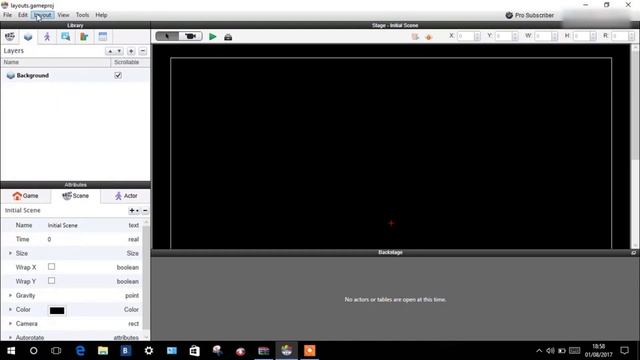Move layer up with the up arrow
Screen dimensions: 640x360
point(110,51)
